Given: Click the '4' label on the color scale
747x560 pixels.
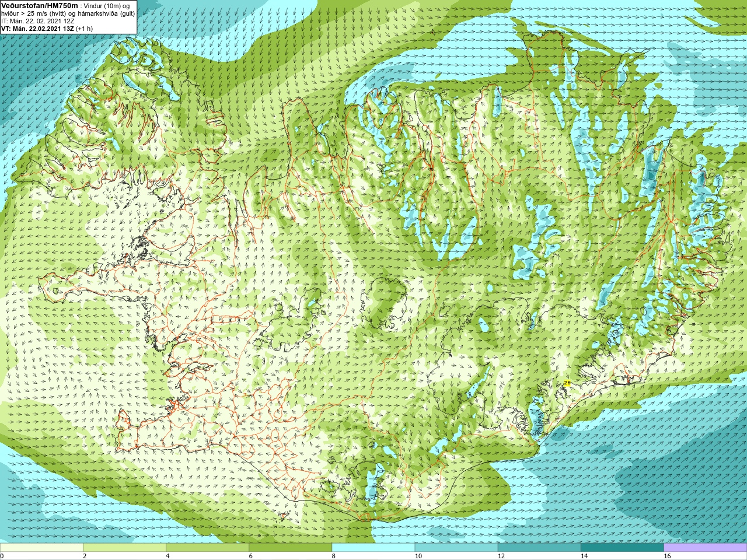Looking at the screenshot, I should point(167,556).
